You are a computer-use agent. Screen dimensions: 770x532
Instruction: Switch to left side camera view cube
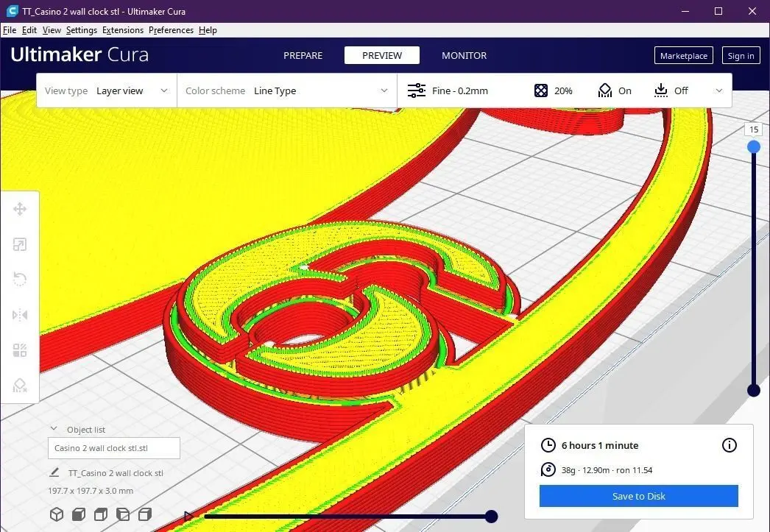(x=123, y=514)
